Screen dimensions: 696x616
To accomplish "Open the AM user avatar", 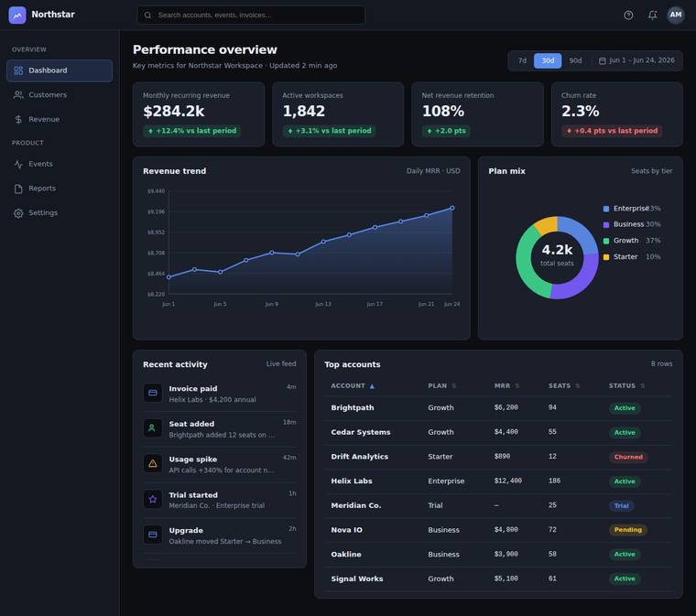I will [675, 15].
